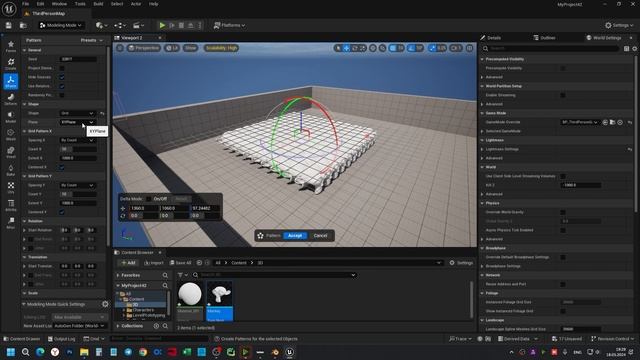Click Add button in Content Browser
Image resolution: width=640 pixels, height=360 pixels.
tap(128, 263)
